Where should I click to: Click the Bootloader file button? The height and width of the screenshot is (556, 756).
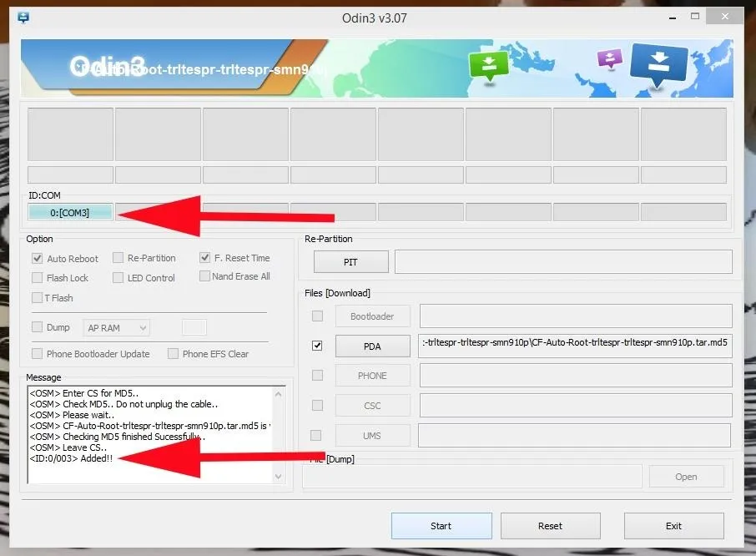pos(373,316)
